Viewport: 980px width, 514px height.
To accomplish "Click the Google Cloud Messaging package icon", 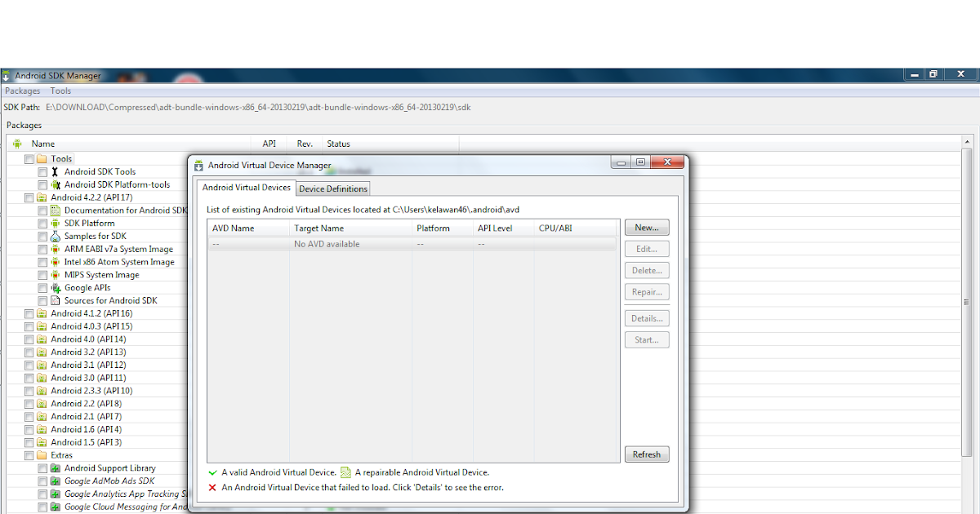I will coord(55,507).
